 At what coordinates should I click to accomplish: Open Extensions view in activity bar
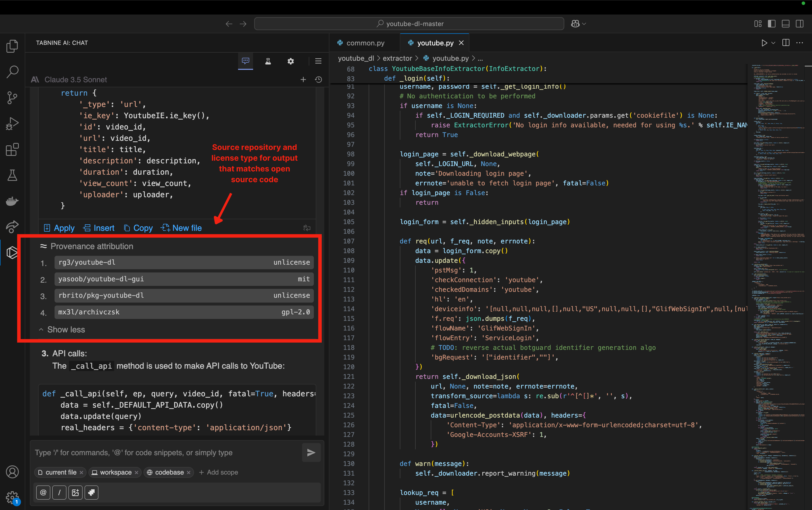point(12,149)
